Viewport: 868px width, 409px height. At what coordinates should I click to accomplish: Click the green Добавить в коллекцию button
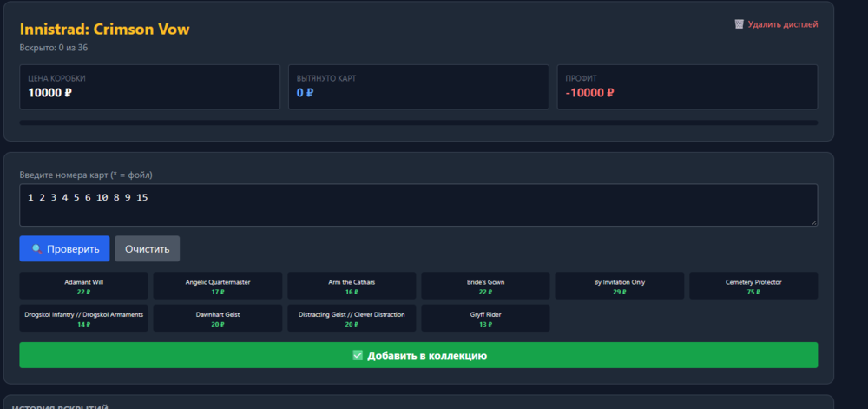[x=418, y=355]
